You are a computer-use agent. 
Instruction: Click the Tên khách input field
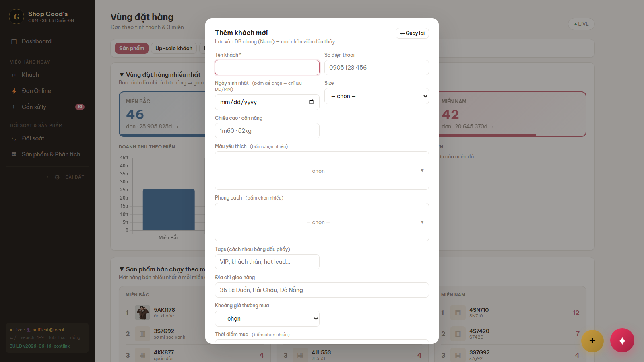[x=267, y=68]
